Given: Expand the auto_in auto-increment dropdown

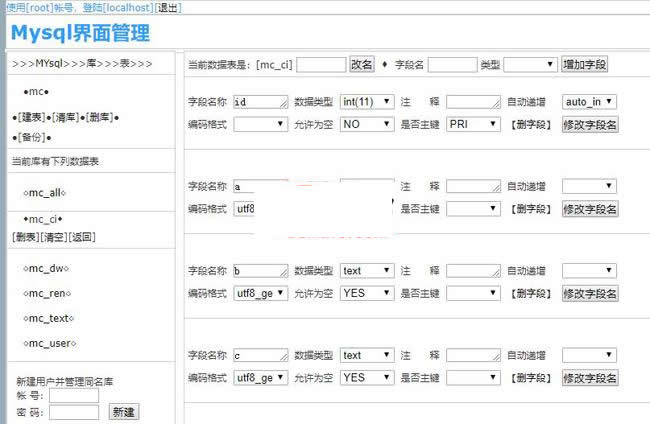Looking at the screenshot, I should click(589, 102).
